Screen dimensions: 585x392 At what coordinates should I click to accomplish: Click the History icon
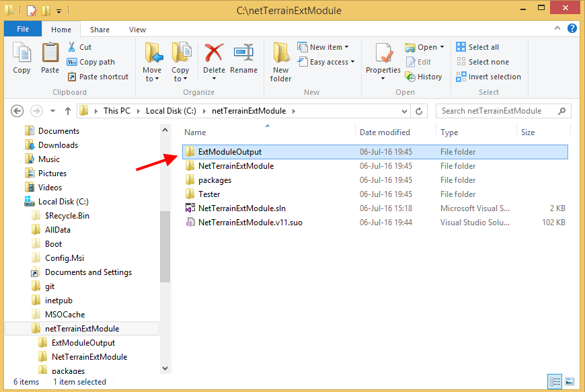pos(424,77)
